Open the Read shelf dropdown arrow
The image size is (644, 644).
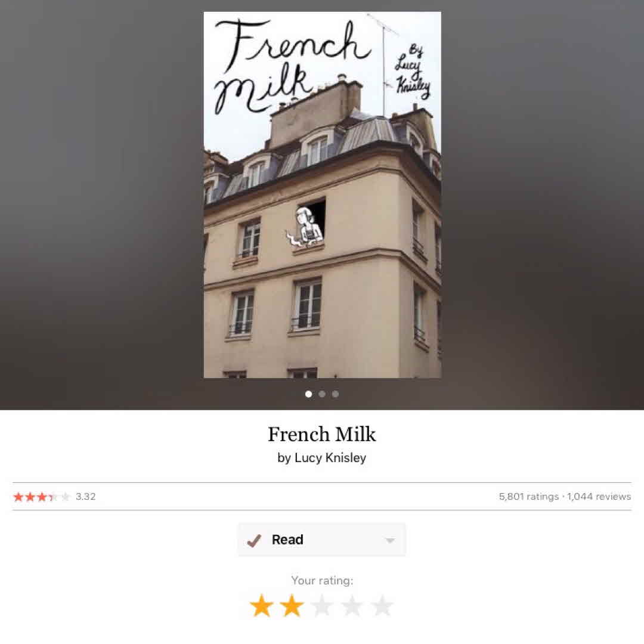coord(390,540)
